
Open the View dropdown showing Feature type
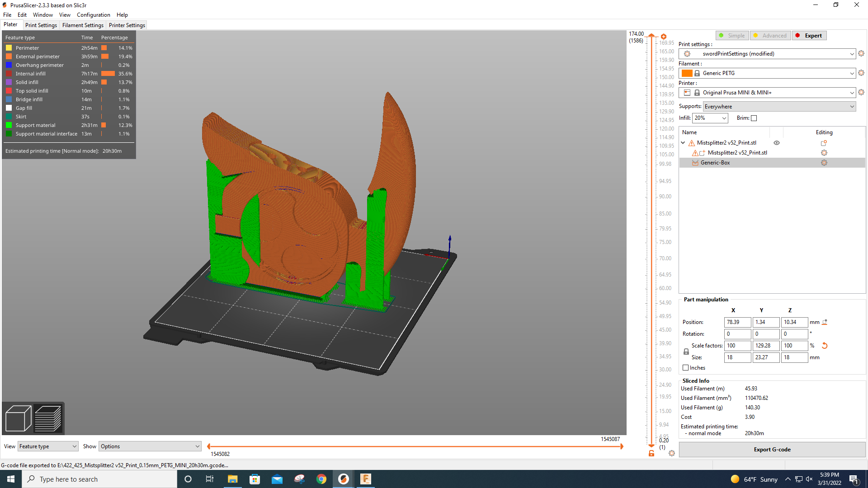pos(48,446)
